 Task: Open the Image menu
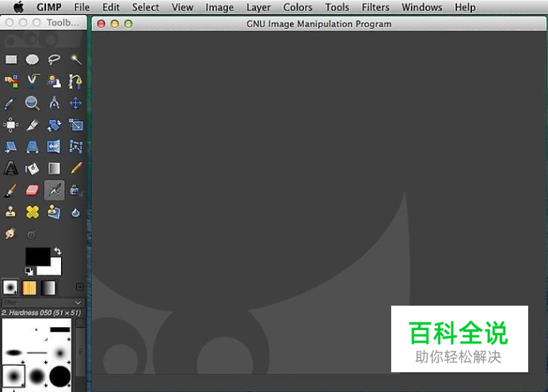point(219,7)
